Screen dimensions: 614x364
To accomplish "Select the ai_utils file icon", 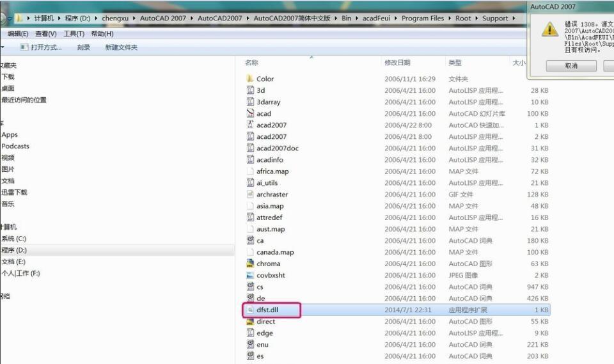I will pyautogui.click(x=250, y=182).
